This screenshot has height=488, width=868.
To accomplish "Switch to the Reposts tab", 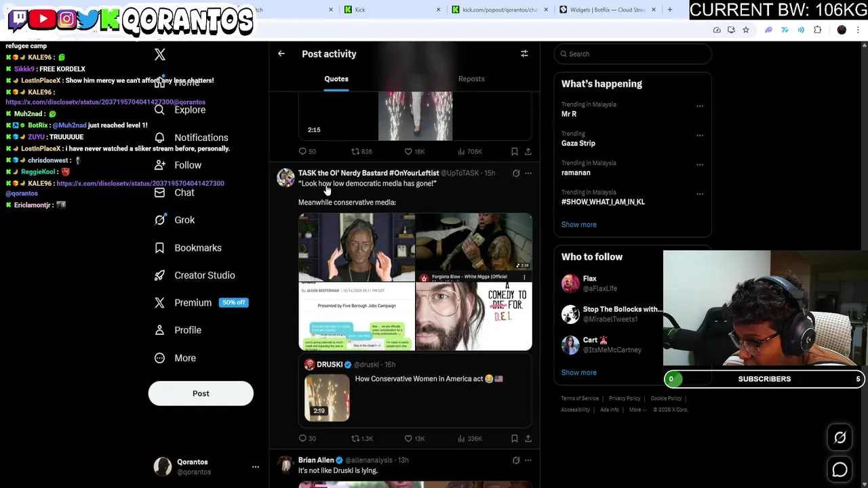I will 471,79.
